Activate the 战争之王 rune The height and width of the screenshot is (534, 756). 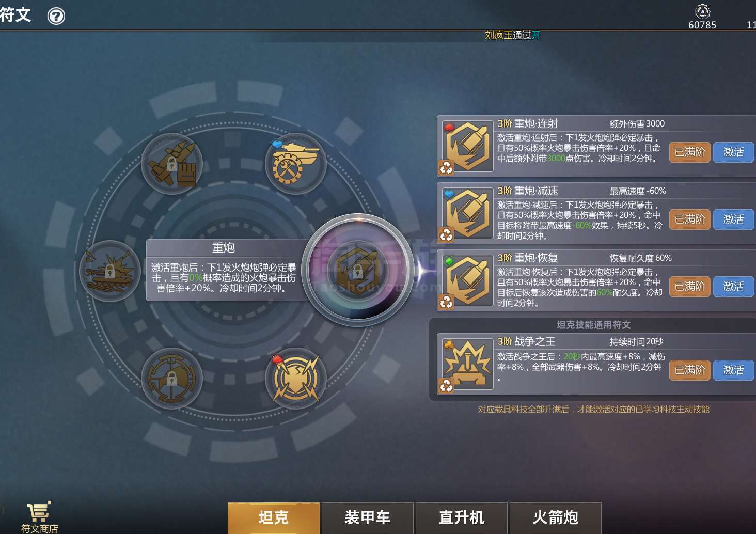tap(734, 370)
